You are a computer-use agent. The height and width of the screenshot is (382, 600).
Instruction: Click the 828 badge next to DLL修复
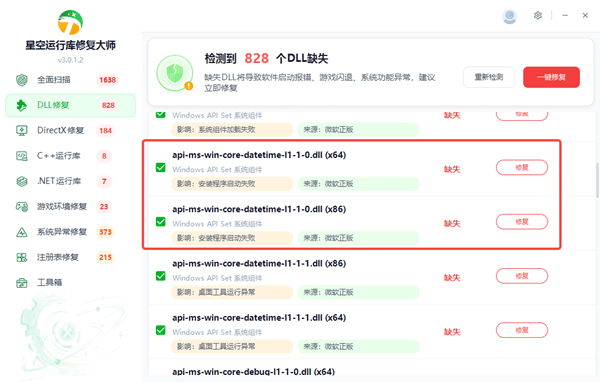click(108, 105)
